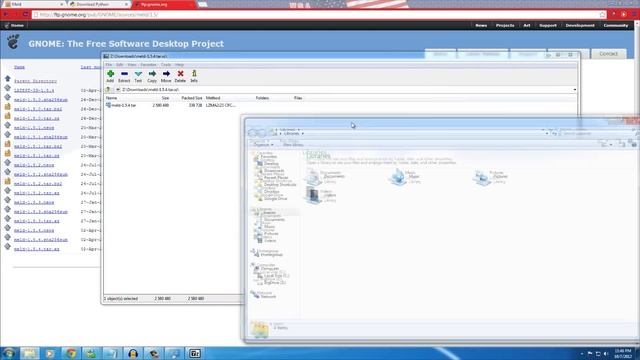Open the Favorites menu in 7-Zip
This screenshot has width=640, height=360.
149,65
